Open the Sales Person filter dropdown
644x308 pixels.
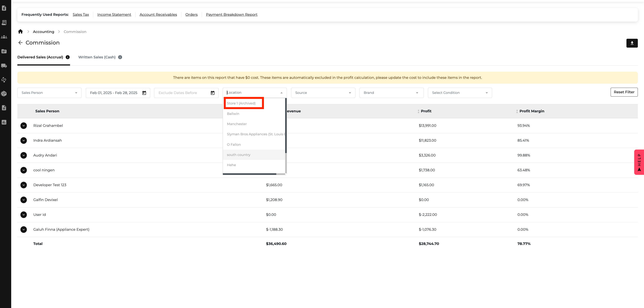tap(49, 93)
